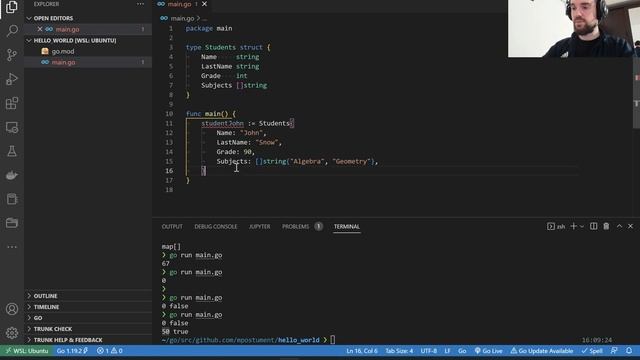Screen dimensions: 640x360
Task: Expand the Go section
Action: 38,318
